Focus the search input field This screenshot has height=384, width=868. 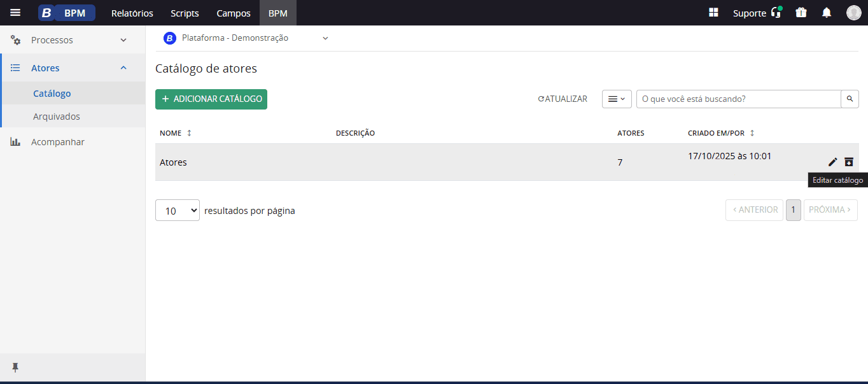738,99
